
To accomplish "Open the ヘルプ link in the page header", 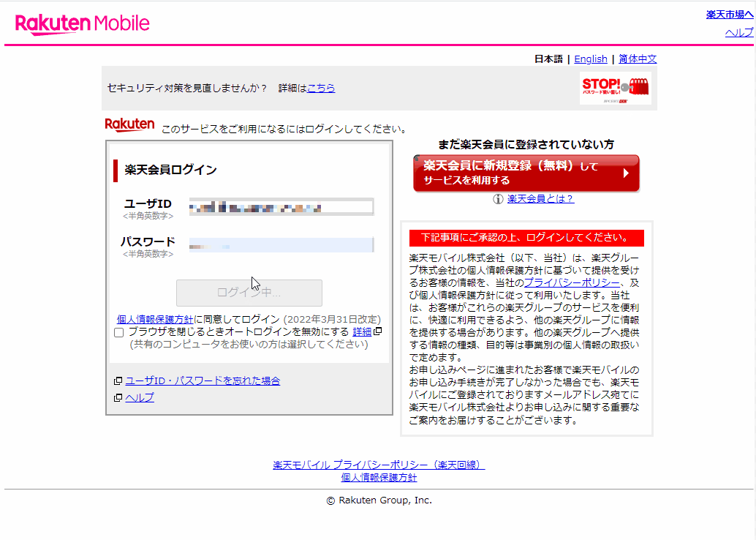I will tap(739, 33).
